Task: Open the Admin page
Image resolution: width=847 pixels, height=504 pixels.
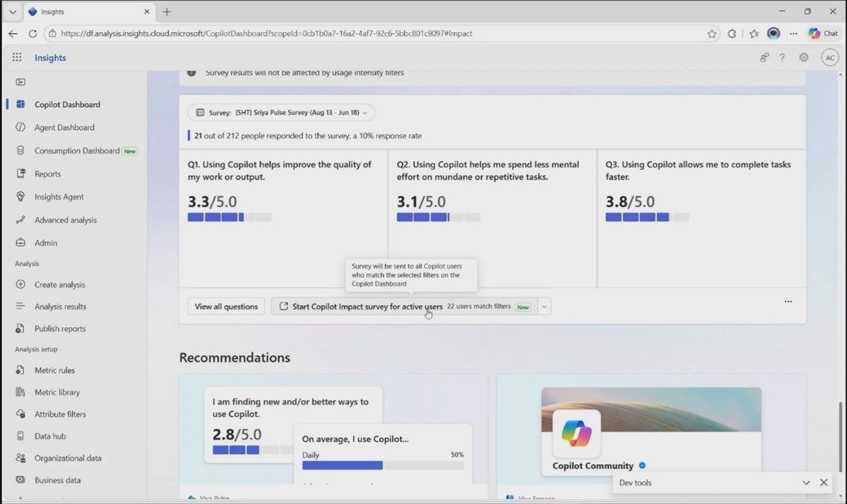Action: [x=46, y=242]
